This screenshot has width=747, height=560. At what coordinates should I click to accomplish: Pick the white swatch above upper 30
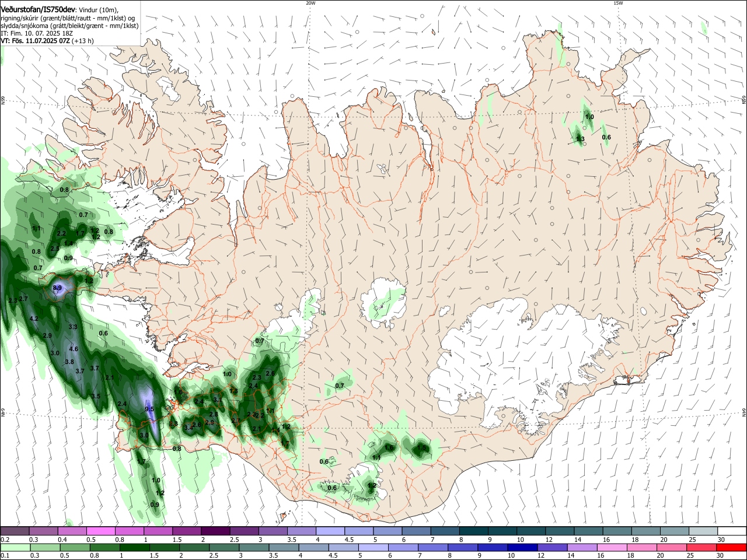point(732,531)
